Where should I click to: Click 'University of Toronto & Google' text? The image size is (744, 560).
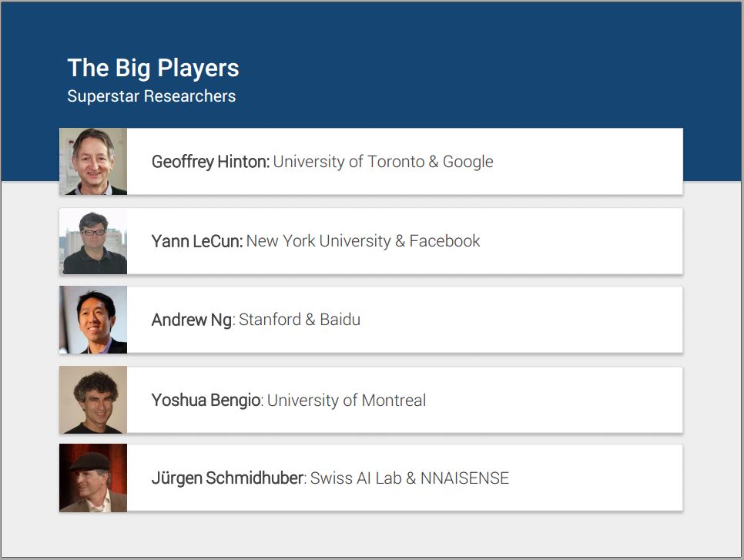(x=384, y=162)
